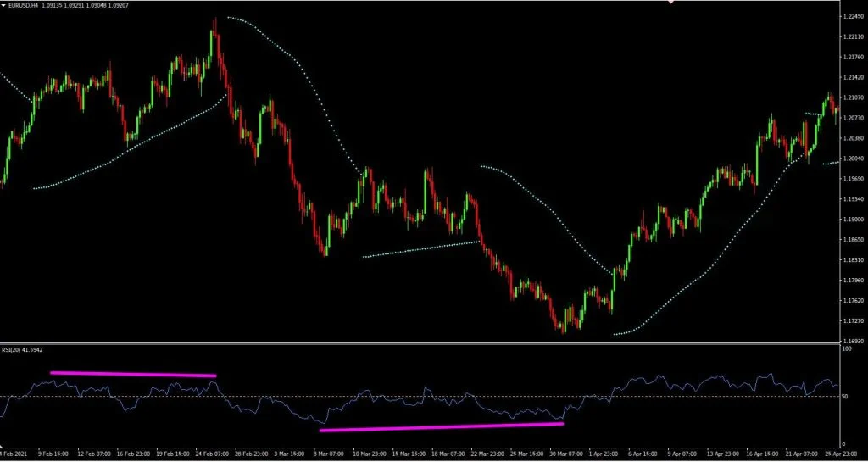Click the 1 Apr 23:00 time label
868x462 pixels.
pyautogui.click(x=604, y=454)
